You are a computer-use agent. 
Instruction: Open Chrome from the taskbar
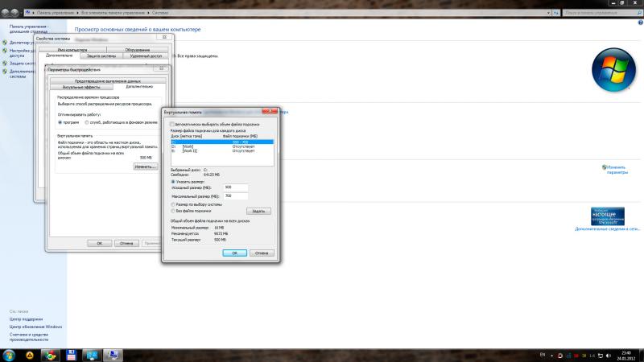coord(51,356)
